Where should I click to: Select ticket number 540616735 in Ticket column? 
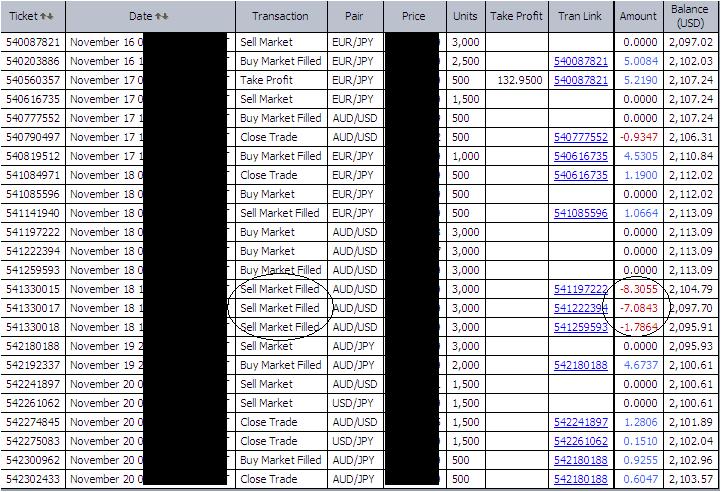click(33, 99)
